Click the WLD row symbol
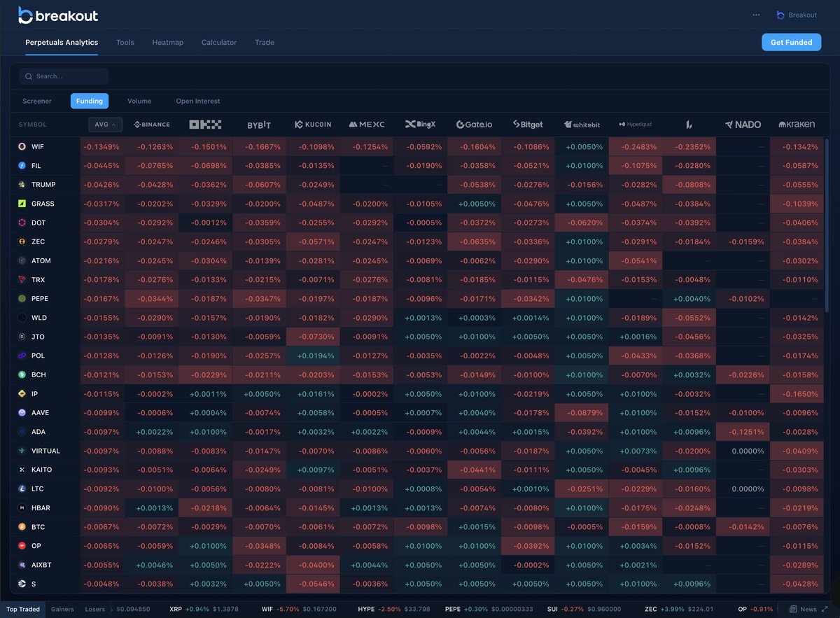This screenshot has width=840, height=618. tap(39, 318)
